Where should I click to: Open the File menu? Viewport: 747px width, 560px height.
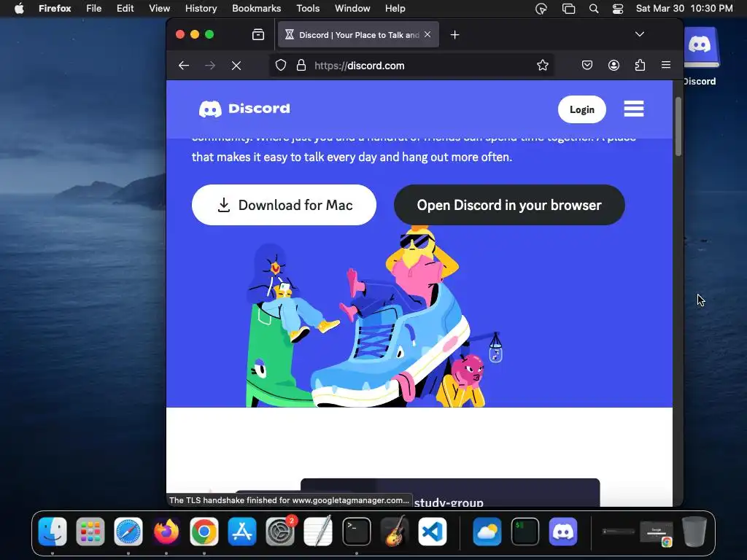(94, 9)
